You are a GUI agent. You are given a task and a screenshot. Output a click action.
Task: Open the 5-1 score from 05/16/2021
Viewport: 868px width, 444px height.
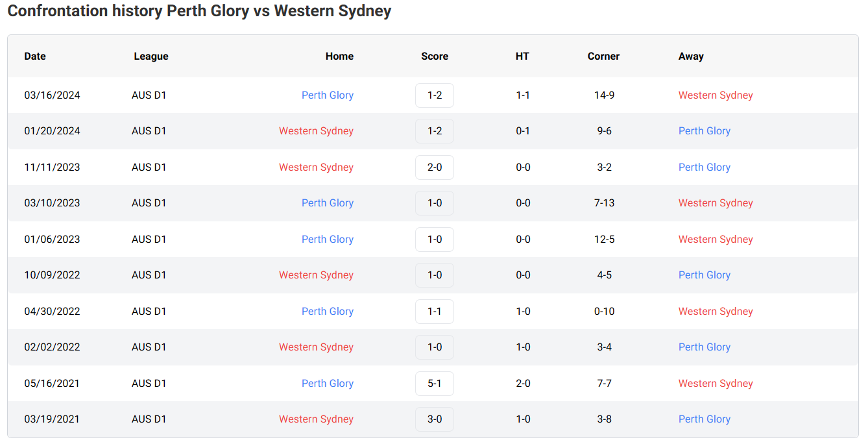(435, 384)
